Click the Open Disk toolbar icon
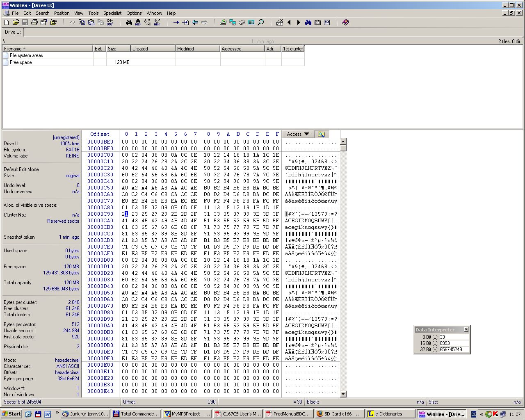Image resolution: width=525 pixels, height=420 pixels. coord(223,23)
